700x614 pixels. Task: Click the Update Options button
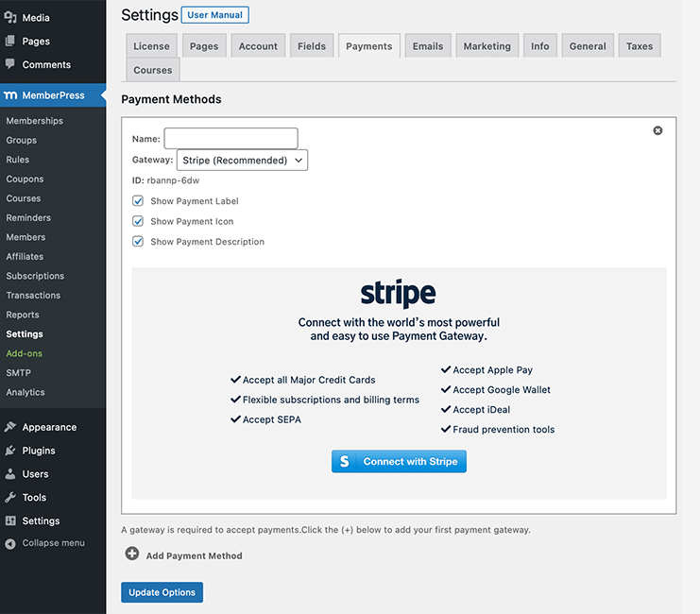point(162,592)
